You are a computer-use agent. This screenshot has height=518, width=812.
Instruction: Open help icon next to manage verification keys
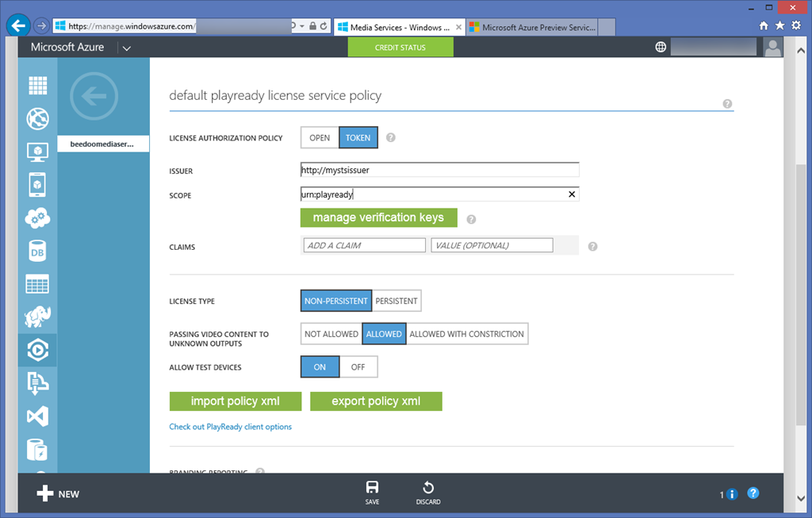tap(471, 220)
